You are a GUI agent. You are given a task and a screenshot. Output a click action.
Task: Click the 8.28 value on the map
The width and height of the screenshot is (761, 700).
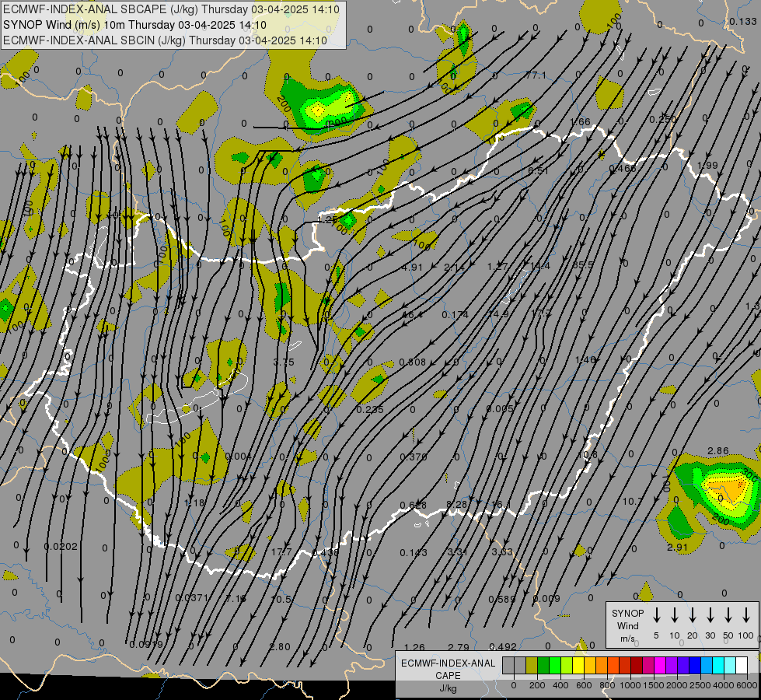pyautogui.click(x=457, y=504)
